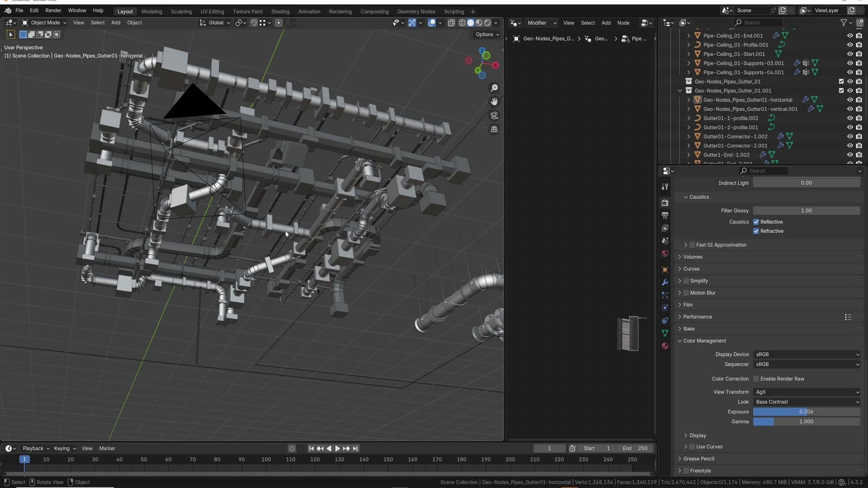The image size is (868, 488).
Task: Open the Modifier type dropdown in node editor
Action: pyautogui.click(x=541, y=23)
